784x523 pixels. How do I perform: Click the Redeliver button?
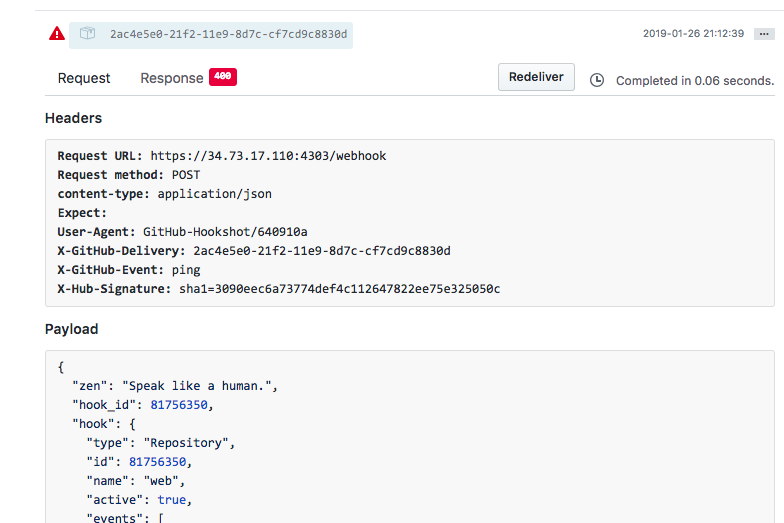(x=536, y=77)
